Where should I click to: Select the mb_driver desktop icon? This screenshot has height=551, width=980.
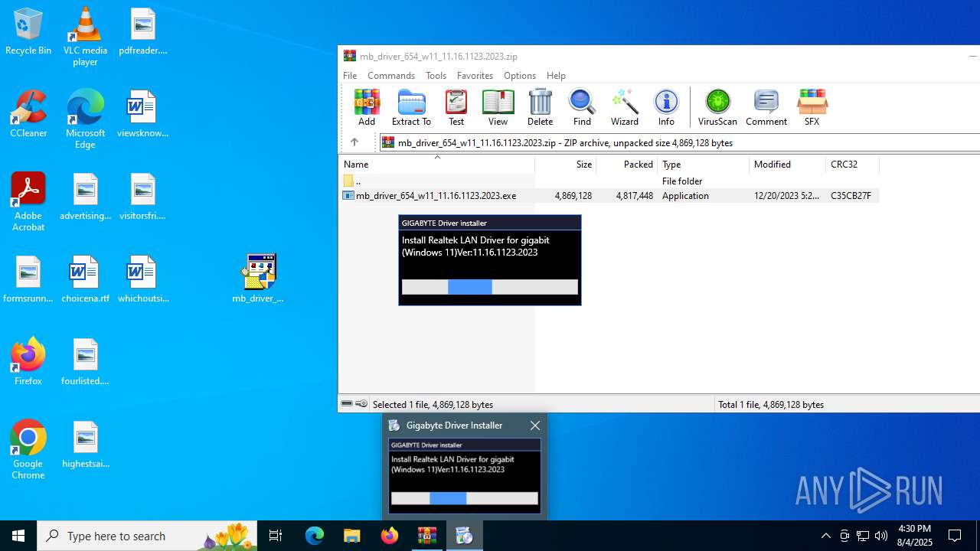(258, 279)
